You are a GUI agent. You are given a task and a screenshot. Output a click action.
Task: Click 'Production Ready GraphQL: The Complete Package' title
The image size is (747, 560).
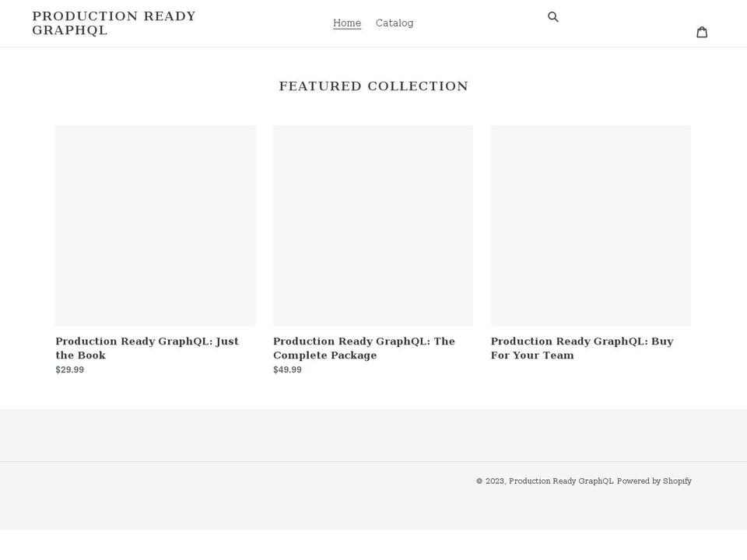364,348
